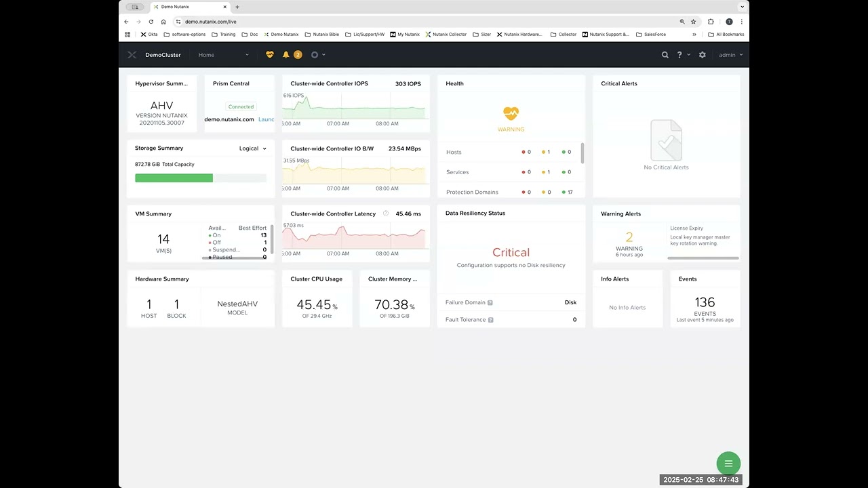Open the alerts bell icon
The height and width of the screenshot is (488, 868).
point(286,55)
